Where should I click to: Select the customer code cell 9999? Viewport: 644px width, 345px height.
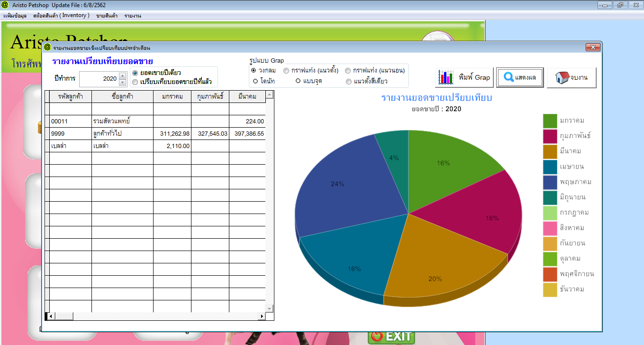coord(70,134)
